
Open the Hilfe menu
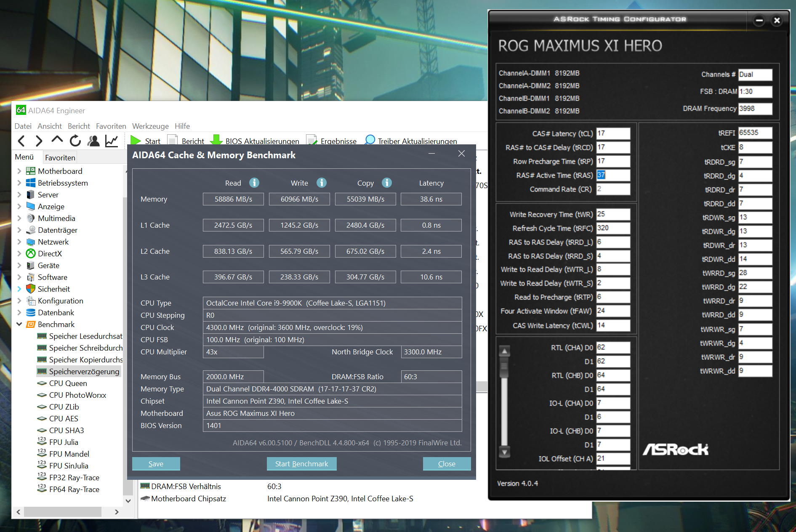(182, 126)
